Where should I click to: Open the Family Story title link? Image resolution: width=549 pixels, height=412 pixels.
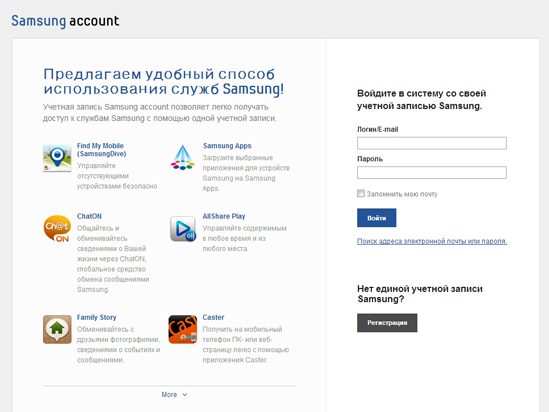pos(97,317)
